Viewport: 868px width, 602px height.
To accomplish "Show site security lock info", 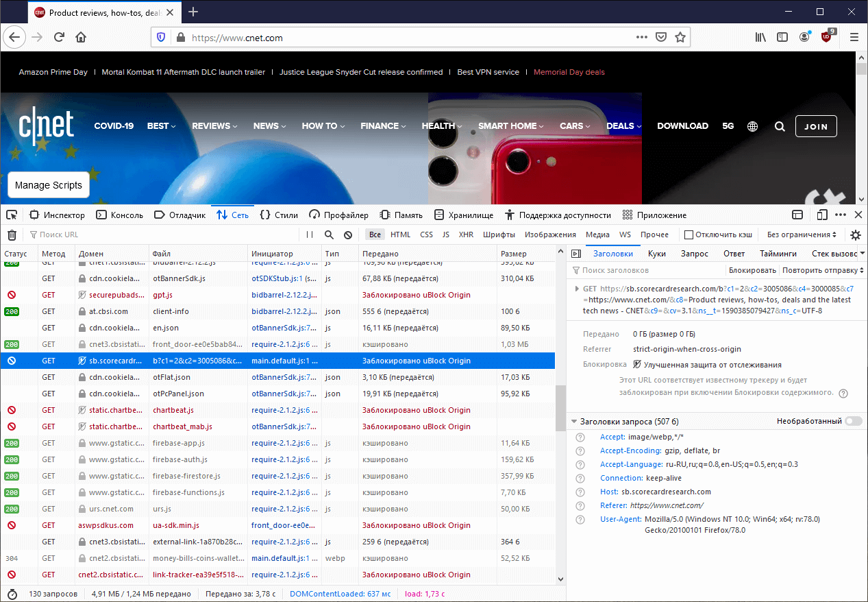I will coord(181,38).
